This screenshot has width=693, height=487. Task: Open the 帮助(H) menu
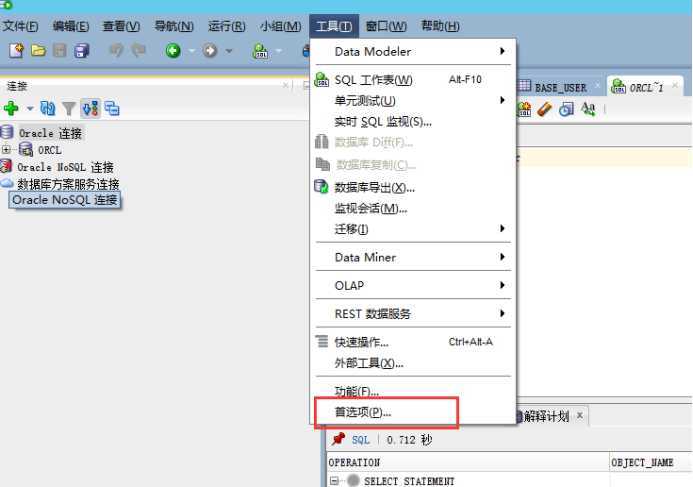coord(440,26)
